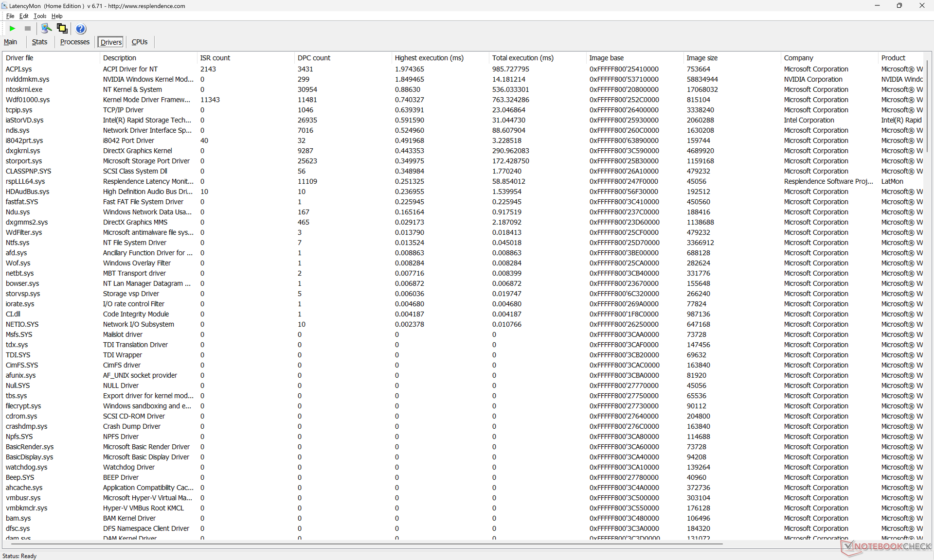Click the LatencyMon app icon in title bar
This screenshot has height=560, width=934.
4,6
